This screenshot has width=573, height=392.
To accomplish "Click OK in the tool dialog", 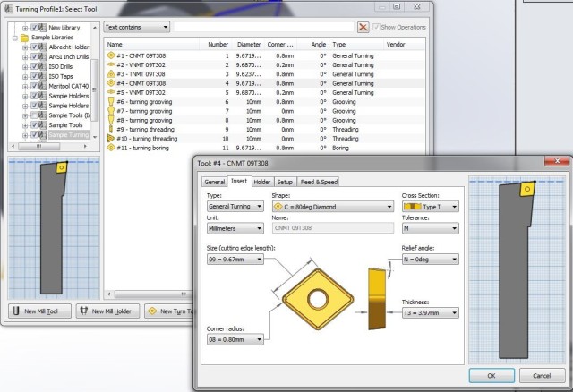I will coord(492,376).
